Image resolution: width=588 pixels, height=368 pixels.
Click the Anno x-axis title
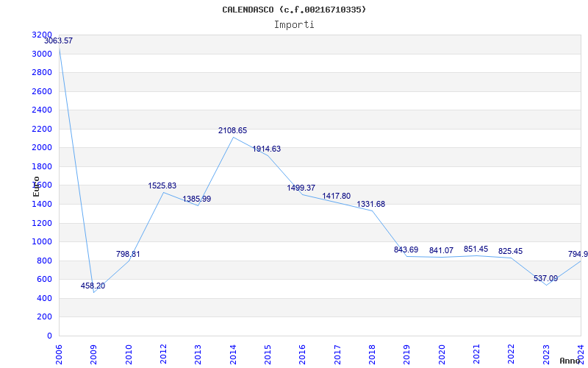[570, 361]
